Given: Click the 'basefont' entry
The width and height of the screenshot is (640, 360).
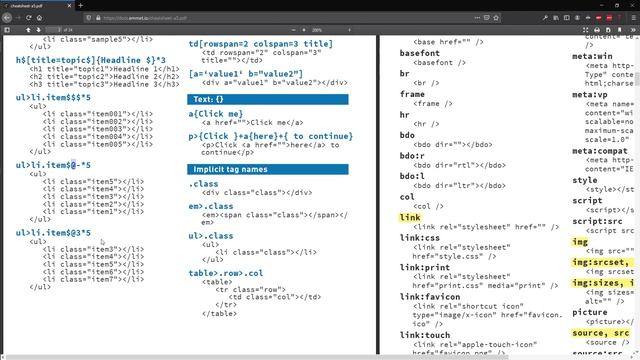Looking at the screenshot, I should click(x=420, y=53).
